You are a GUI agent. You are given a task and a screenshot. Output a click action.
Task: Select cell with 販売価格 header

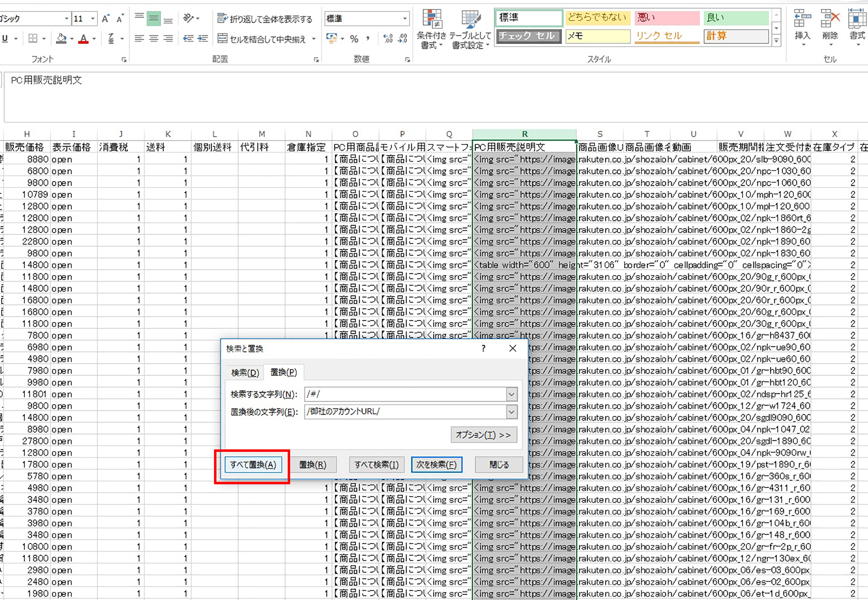tap(27, 147)
